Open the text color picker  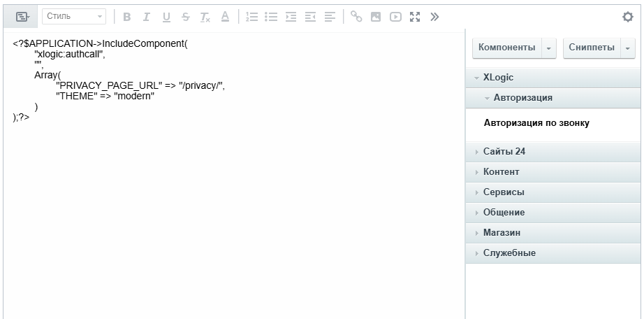coord(224,16)
